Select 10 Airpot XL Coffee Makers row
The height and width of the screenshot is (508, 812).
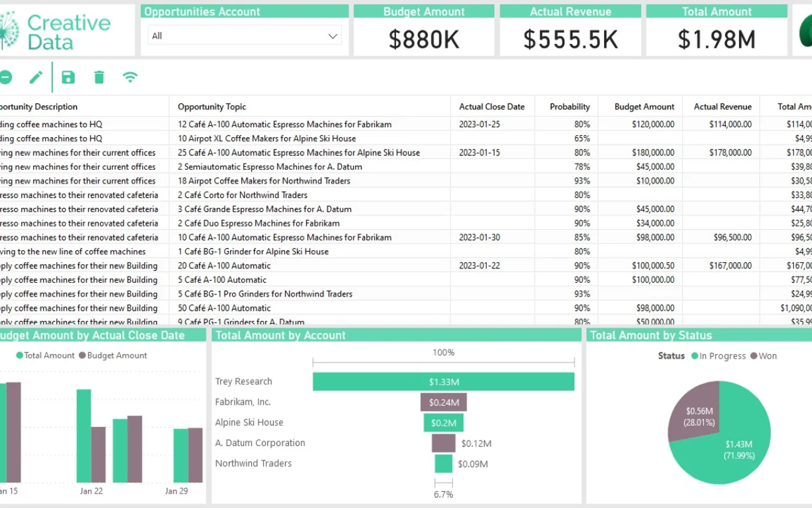(x=406, y=138)
